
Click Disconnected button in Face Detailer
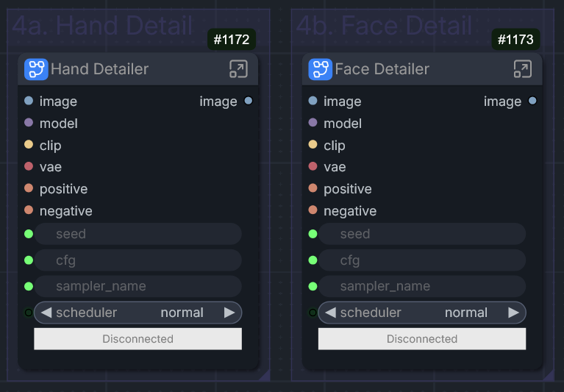422,339
